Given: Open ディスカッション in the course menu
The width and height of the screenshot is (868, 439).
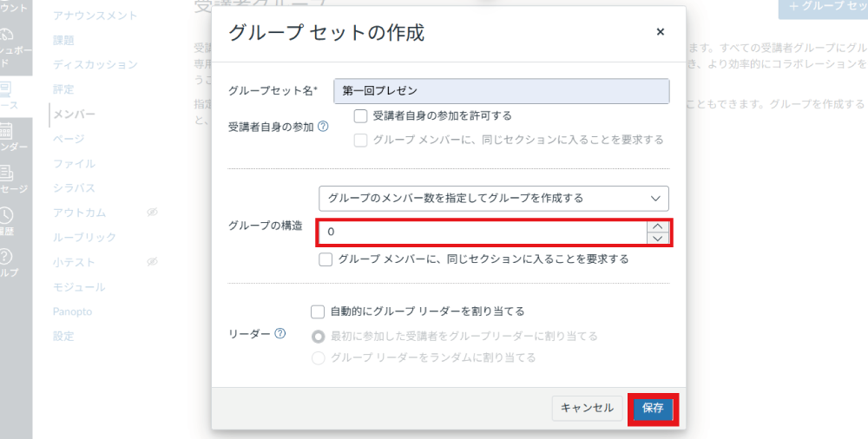Looking at the screenshot, I should pos(95,65).
